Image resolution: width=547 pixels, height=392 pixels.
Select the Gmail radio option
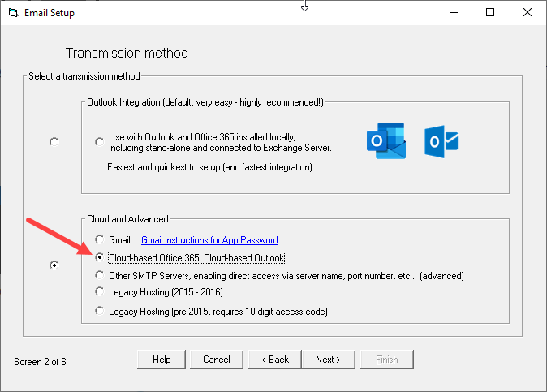[100, 239]
